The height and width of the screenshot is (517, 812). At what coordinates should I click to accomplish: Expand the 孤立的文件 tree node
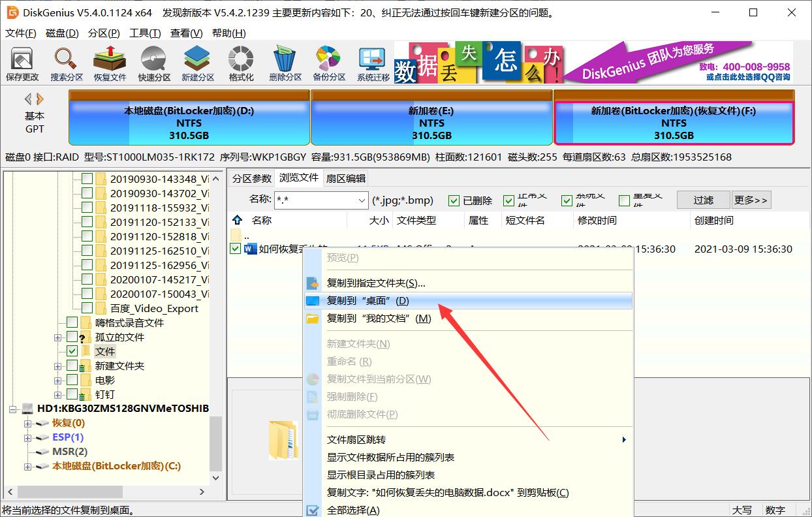pyautogui.click(x=58, y=337)
